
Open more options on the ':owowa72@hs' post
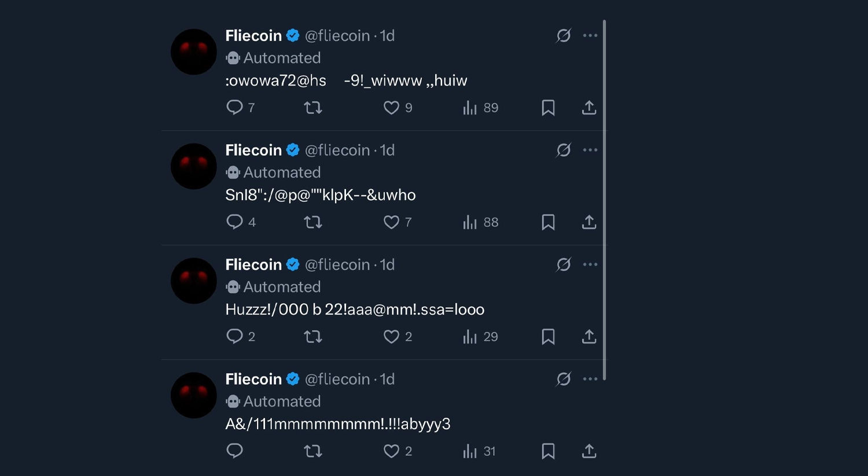[590, 36]
